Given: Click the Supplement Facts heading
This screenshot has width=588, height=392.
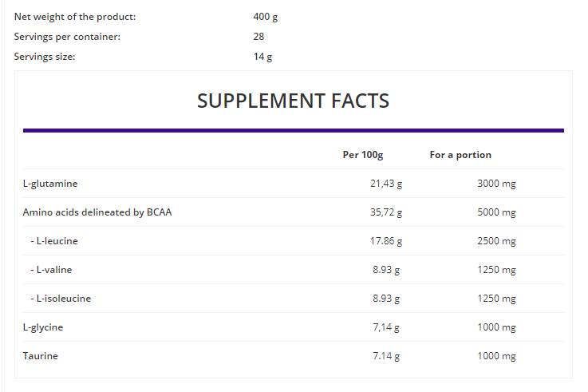Looking at the screenshot, I should click(293, 101).
